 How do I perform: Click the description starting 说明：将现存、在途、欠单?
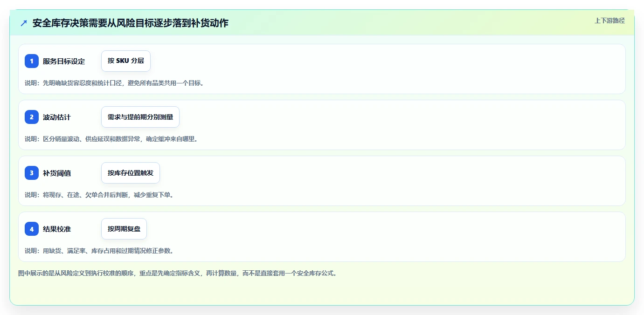pyautogui.click(x=99, y=195)
